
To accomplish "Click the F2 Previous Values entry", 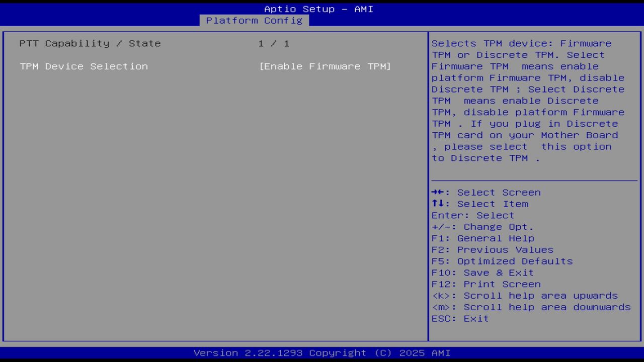I will (492, 249).
